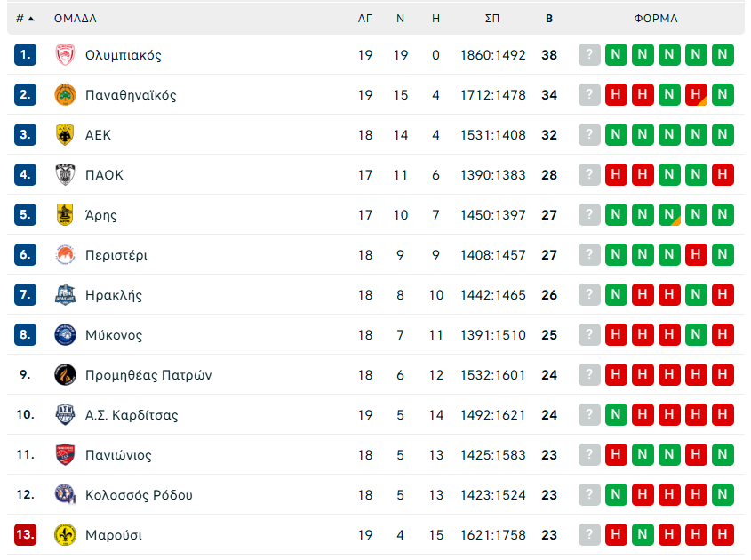Viewport: 751px width, 560px height.
Task: Click Μαρούσι's green N form badge
Action: tap(643, 535)
